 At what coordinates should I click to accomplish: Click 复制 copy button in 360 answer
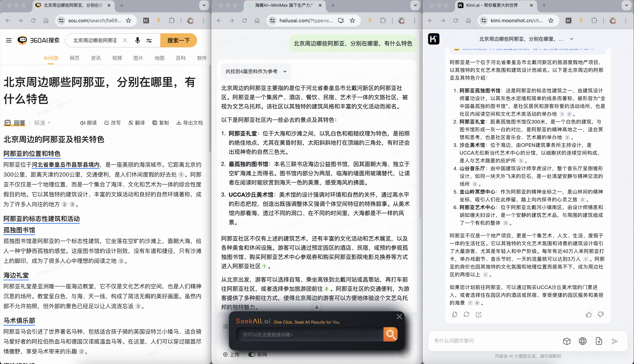coord(161,123)
